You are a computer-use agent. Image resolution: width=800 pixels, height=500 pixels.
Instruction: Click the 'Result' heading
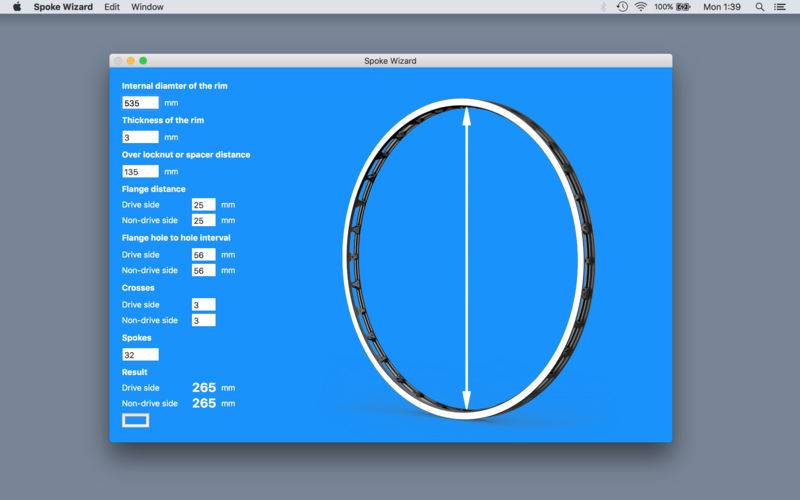pos(134,372)
